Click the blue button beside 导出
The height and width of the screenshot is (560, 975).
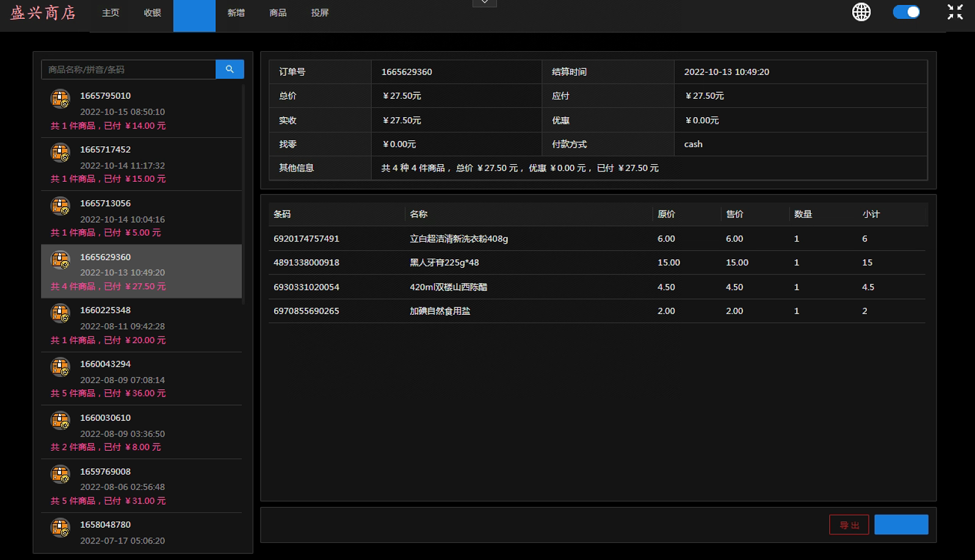click(901, 525)
